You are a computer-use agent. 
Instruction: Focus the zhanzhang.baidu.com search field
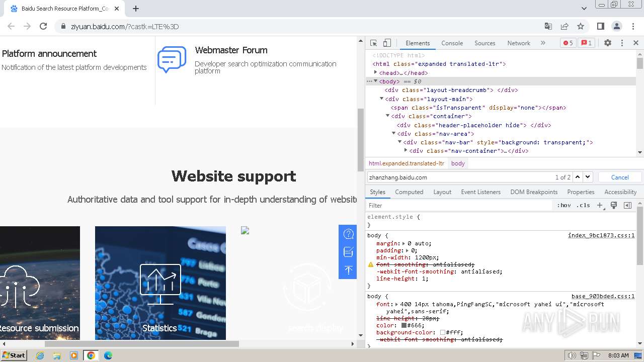pos(460,177)
